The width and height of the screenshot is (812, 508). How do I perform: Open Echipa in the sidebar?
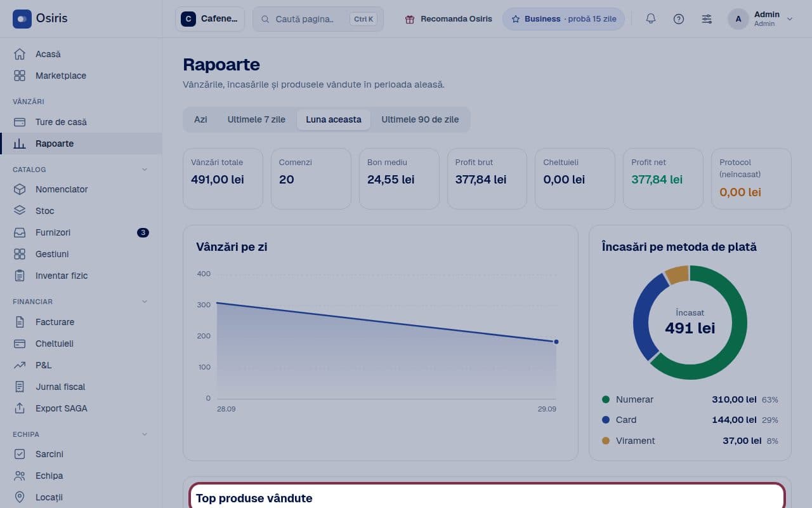[x=81, y=476]
